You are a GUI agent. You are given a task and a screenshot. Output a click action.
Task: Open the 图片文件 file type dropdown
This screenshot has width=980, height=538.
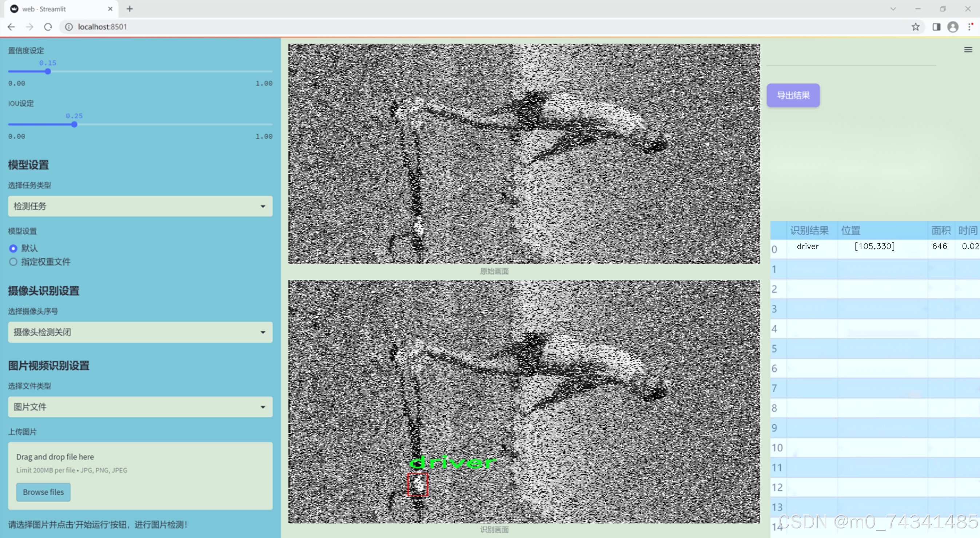[140, 406]
